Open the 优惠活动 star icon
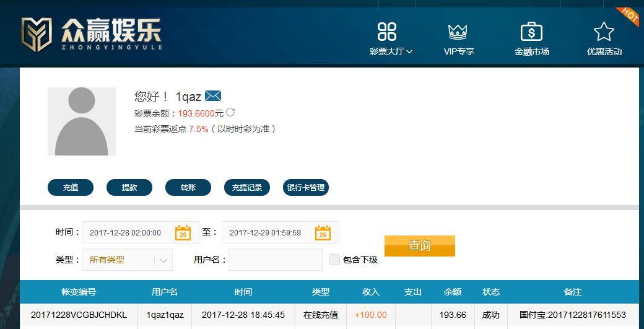The height and width of the screenshot is (329, 644). coord(604,32)
